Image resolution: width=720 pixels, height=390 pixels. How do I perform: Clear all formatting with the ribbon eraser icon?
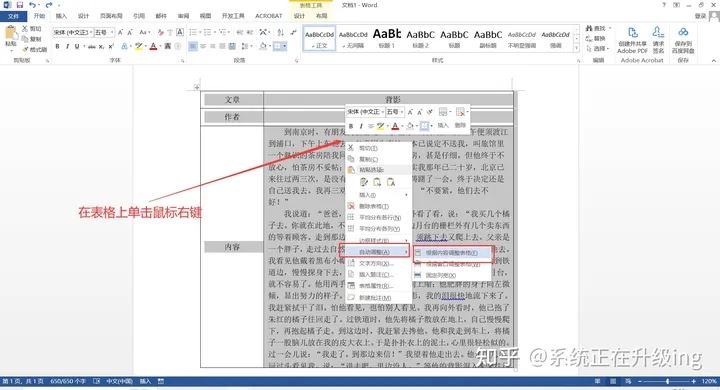click(160, 33)
